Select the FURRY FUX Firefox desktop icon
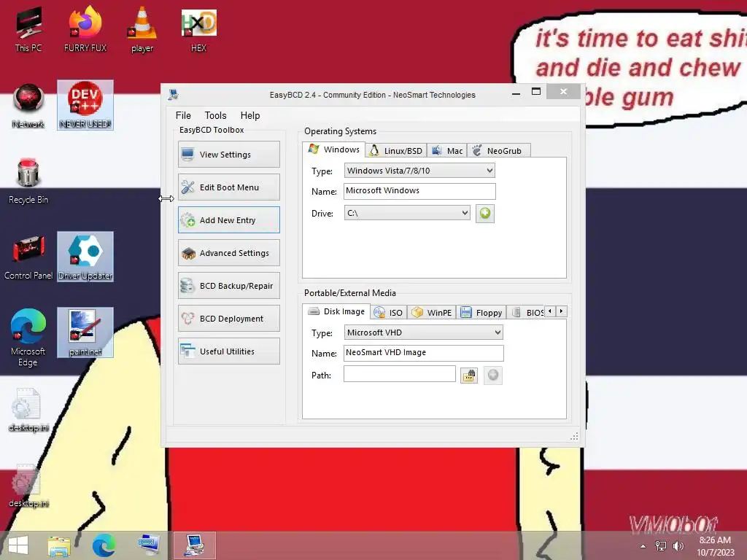The image size is (747, 560). [85, 29]
